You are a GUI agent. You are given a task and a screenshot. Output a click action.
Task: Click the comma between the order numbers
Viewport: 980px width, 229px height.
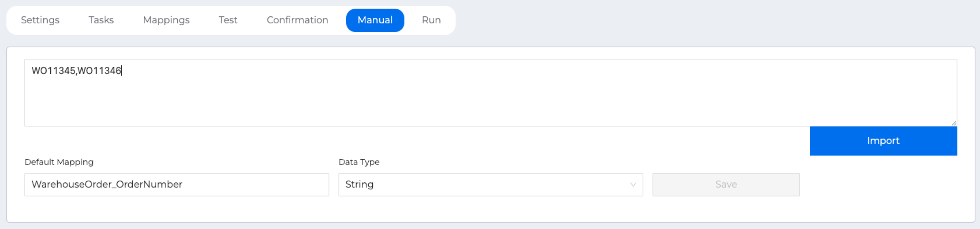(x=76, y=73)
